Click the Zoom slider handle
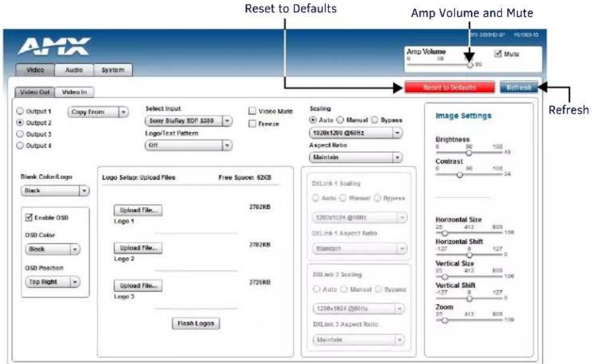Viewport: 592px width, 364px height. pyautogui.click(x=445, y=320)
